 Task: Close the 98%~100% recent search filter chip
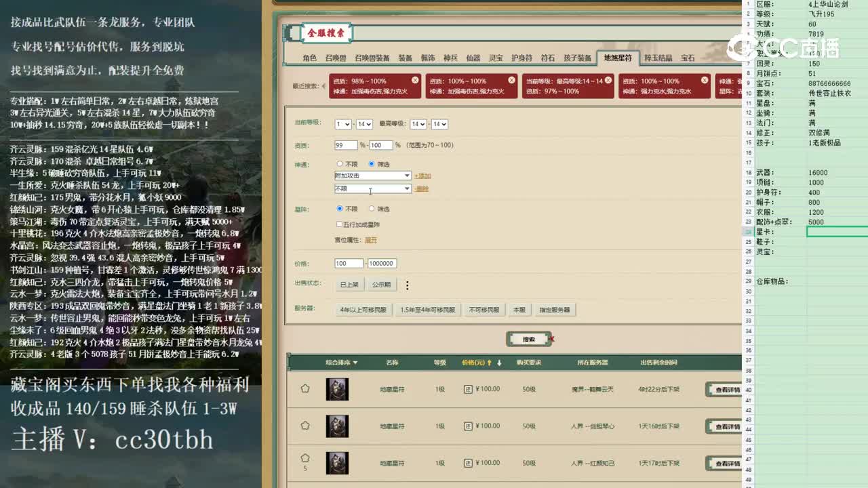click(x=415, y=79)
